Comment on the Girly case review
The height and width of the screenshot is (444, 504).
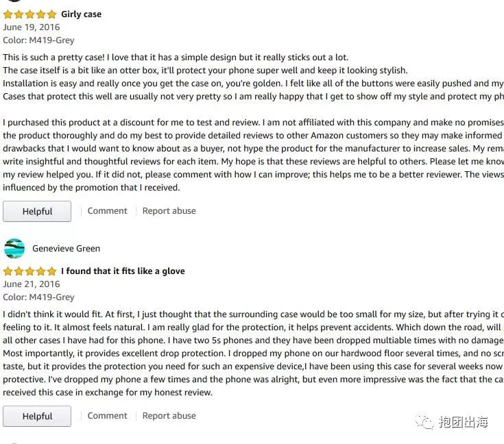click(x=107, y=211)
